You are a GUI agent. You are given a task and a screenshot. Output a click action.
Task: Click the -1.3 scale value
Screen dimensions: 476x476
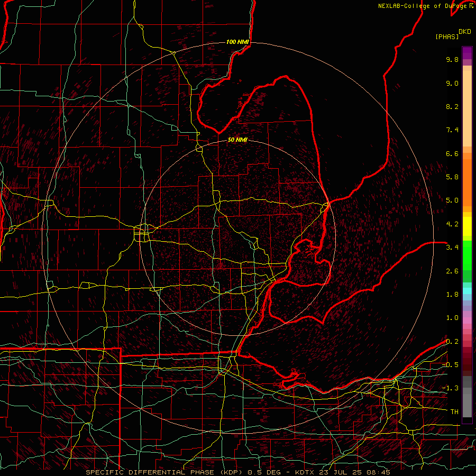point(450,388)
